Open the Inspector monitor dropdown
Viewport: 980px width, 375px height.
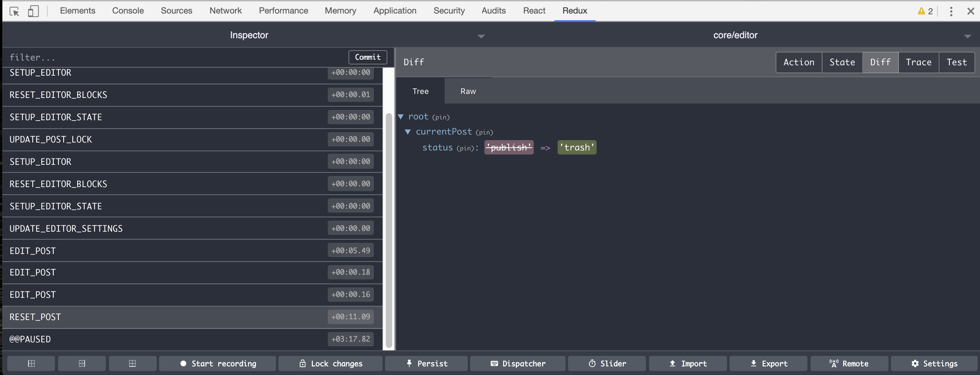(481, 36)
